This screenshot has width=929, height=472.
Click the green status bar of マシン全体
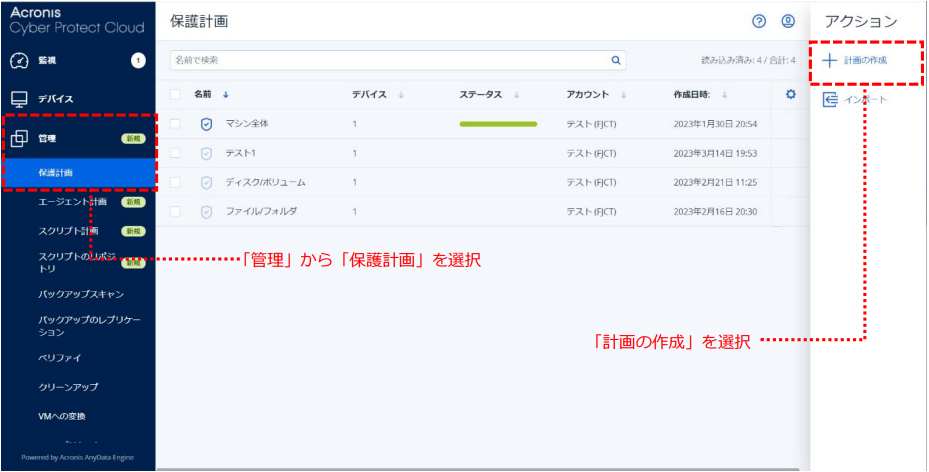point(498,124)
